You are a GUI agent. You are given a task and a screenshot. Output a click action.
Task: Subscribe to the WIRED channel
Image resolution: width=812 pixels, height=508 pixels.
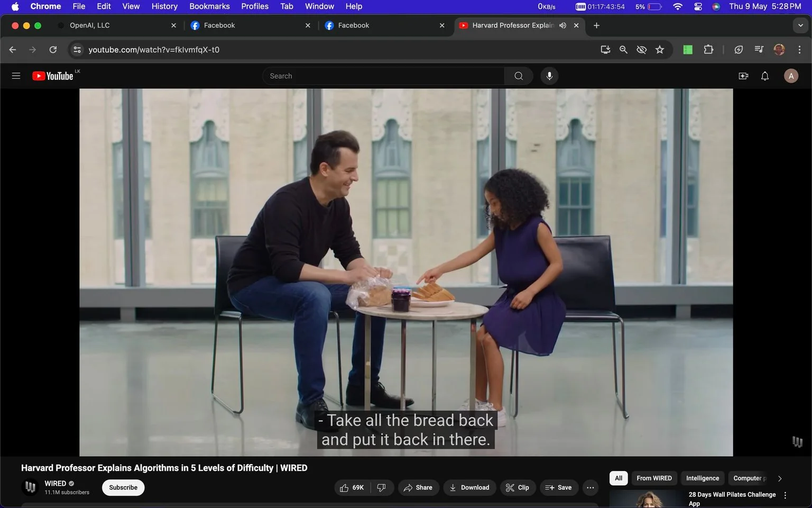123,488
